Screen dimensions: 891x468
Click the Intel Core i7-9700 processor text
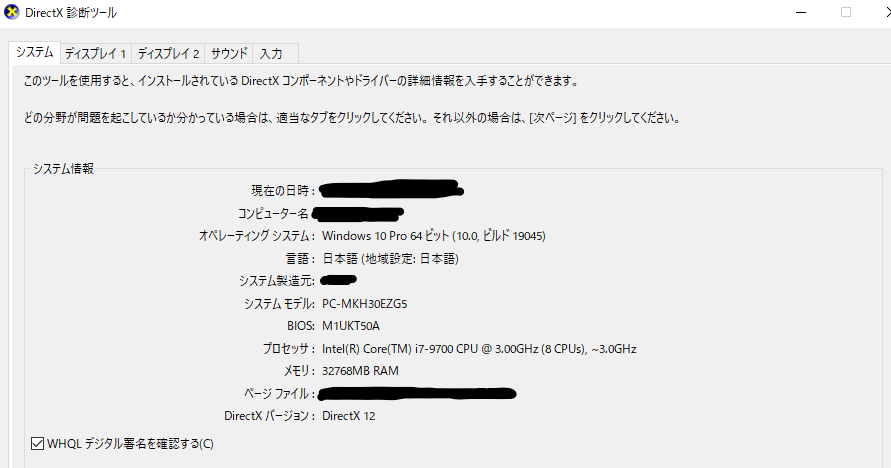[479, 349]
